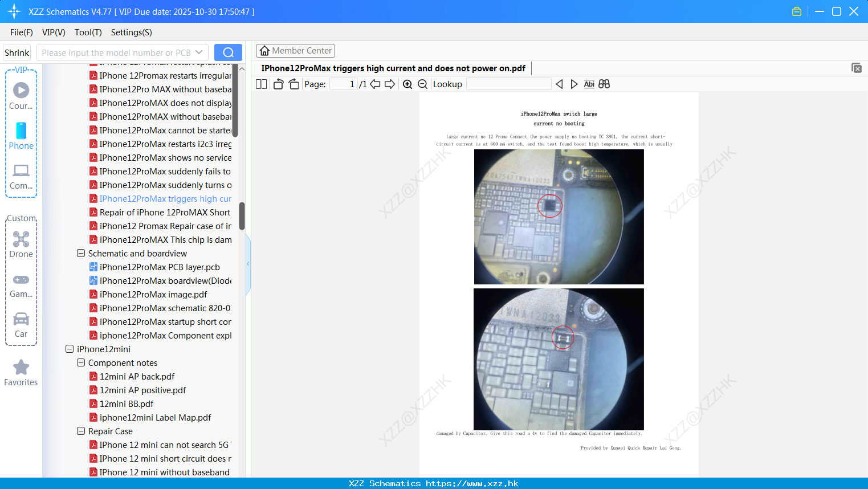Open the model number dropdown arrow
868x489 pixels.
tap(199, 52)
